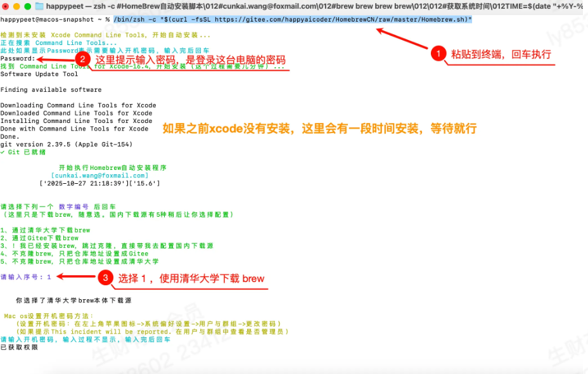Select option 3 我已经安装brew line
This screenshot has width=588, height=374.
click(107, 246)
